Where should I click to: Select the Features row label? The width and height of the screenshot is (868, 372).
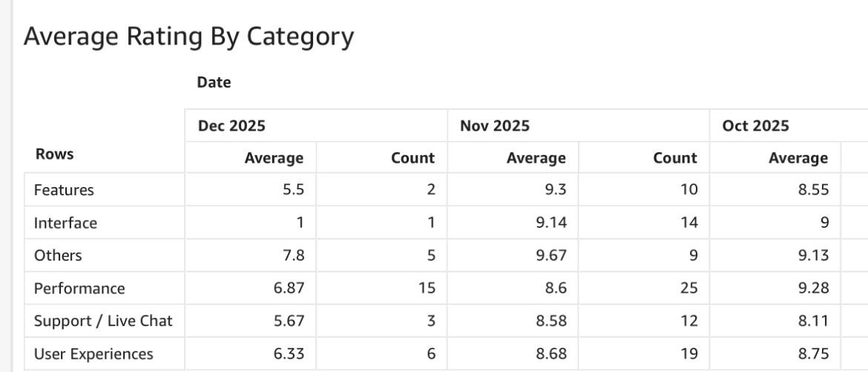(x=64, y=190)
